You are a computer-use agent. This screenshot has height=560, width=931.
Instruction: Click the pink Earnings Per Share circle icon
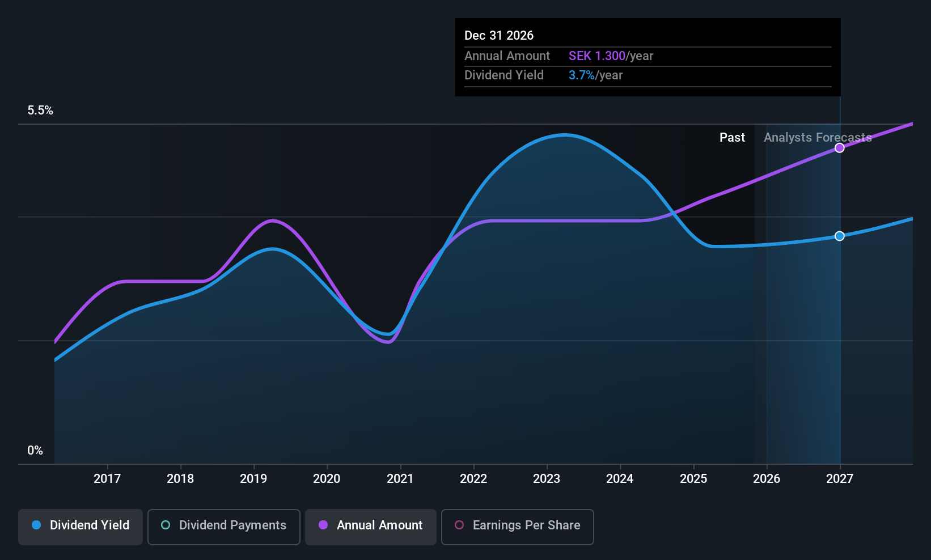tap(459, 525)
